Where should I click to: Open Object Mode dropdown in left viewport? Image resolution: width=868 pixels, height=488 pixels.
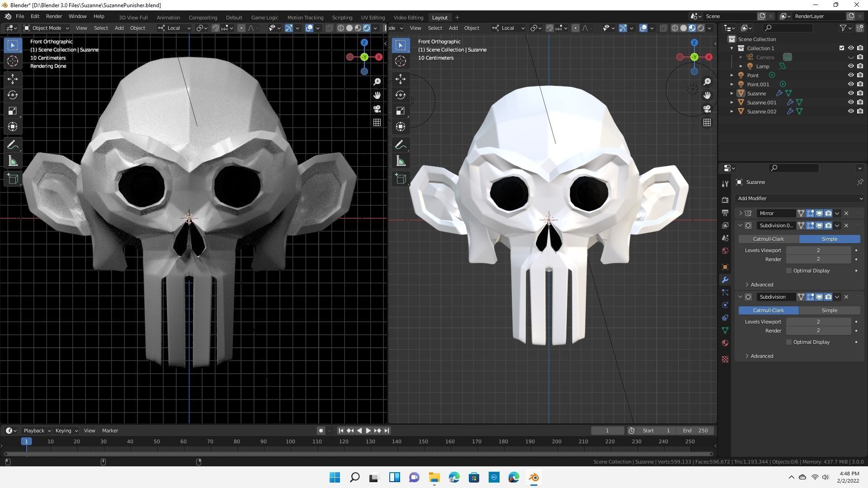[x=47, y=28]
